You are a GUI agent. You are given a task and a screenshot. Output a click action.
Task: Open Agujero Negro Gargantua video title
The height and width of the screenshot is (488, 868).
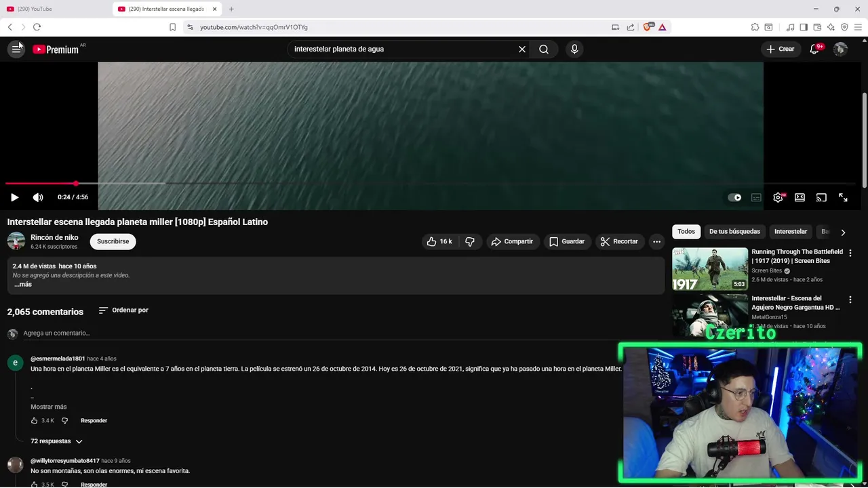coord(795,302)
